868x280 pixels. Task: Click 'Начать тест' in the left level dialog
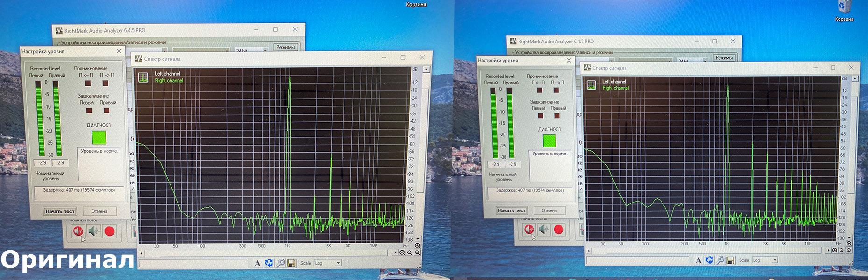tap(60, 211)
